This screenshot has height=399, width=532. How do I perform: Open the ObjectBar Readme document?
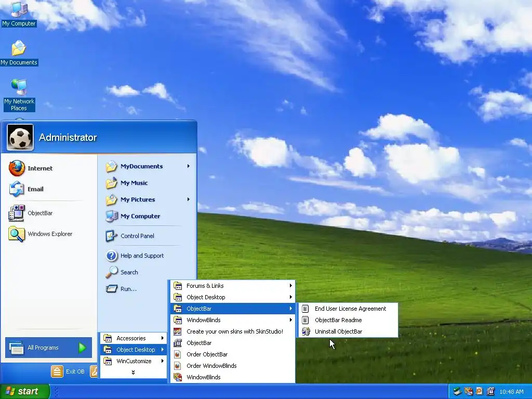pyautogui.click(x=348, y=320)
